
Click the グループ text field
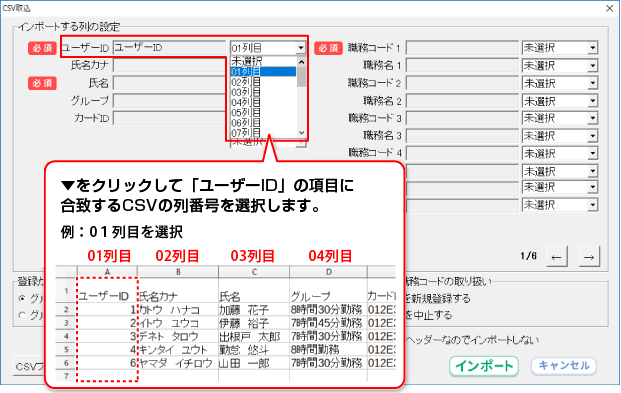(x=170, y=101)
